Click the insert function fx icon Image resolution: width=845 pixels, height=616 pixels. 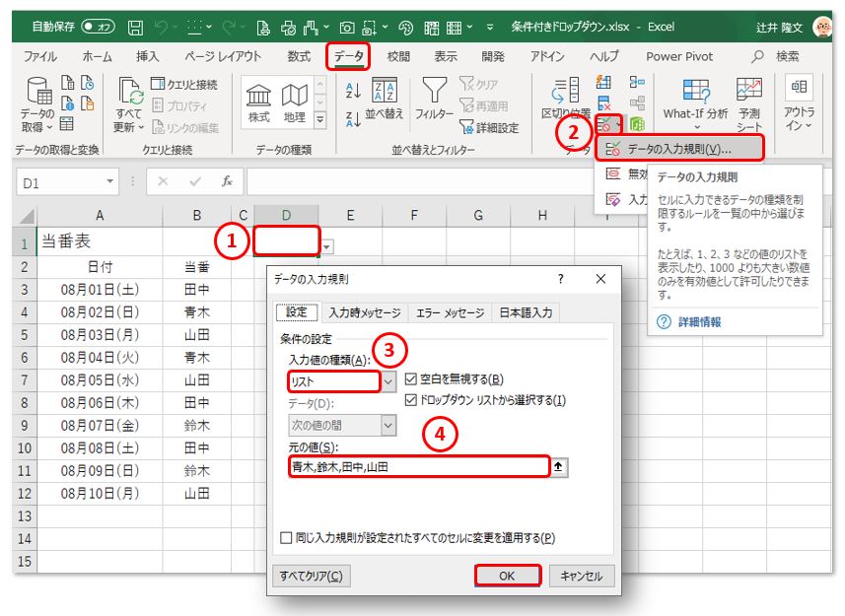pos(228,181)
